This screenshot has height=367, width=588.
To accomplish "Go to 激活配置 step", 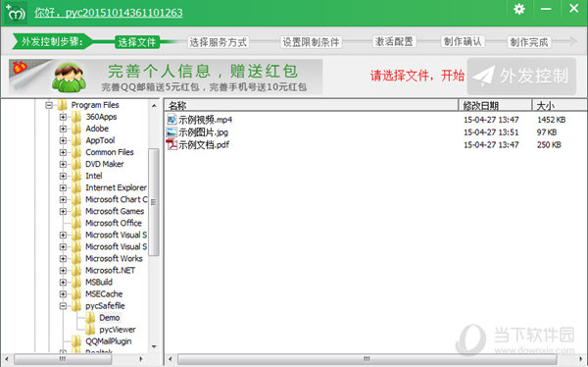I will (394, 41).
